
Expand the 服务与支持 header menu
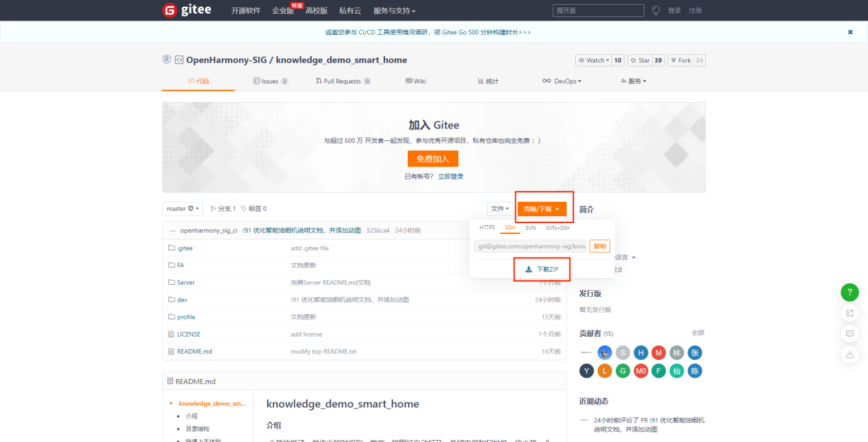click(x=395, y=11)
